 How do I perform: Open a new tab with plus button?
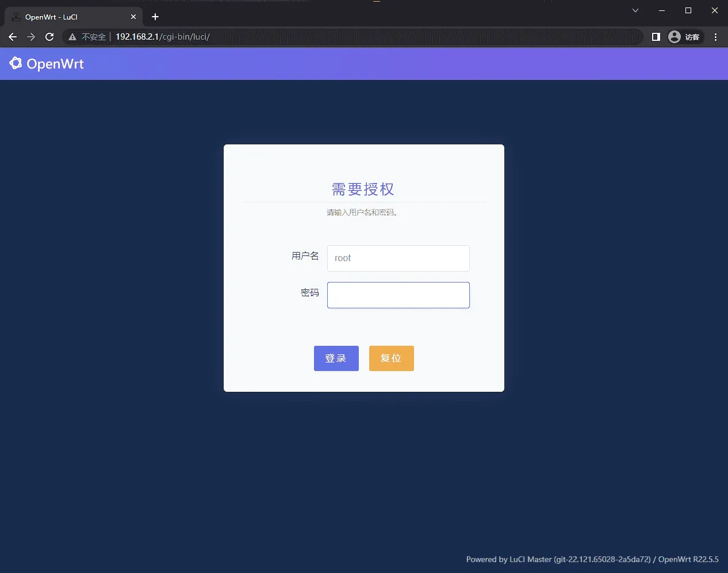155,17
